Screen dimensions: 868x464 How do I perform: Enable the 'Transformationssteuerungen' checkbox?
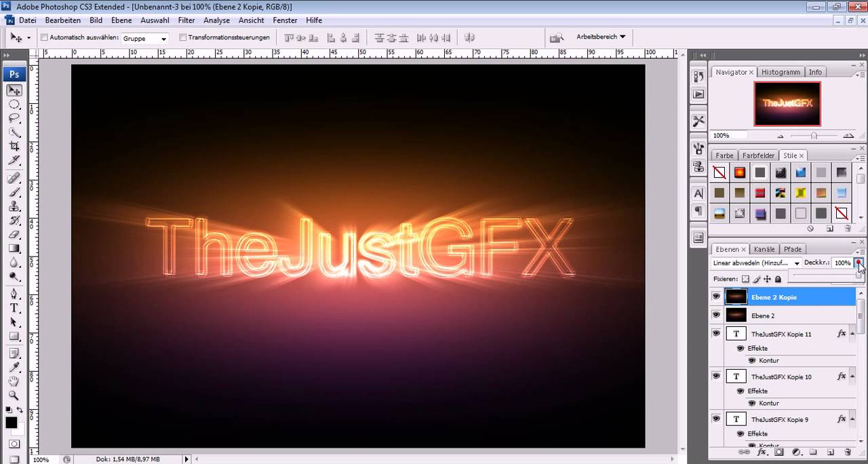[x=183, y=37]
